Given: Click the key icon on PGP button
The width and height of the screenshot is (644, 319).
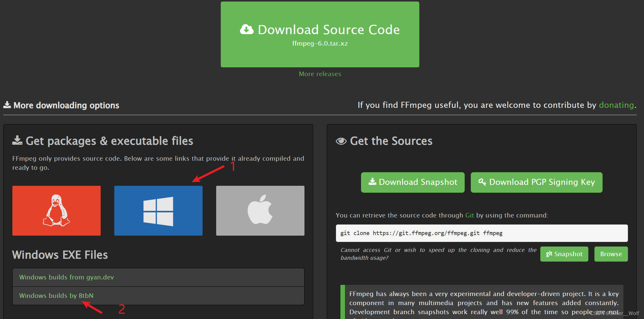Looking at the screenshot, I should tap(482, 182).
